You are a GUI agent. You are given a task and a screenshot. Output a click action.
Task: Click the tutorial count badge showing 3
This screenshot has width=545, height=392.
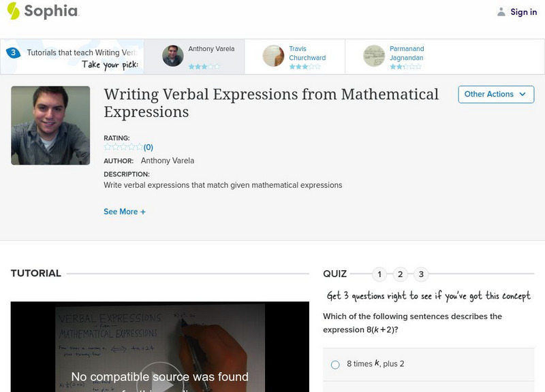coord(13,52)
